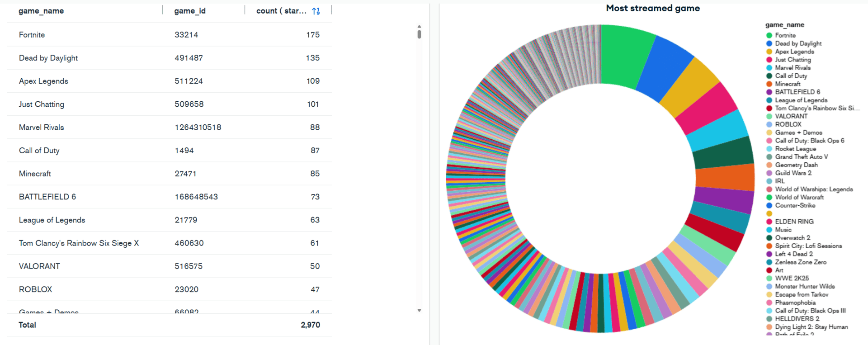
Task: Click the table's vertical scrollbar thumb
Action: point(419,34)
